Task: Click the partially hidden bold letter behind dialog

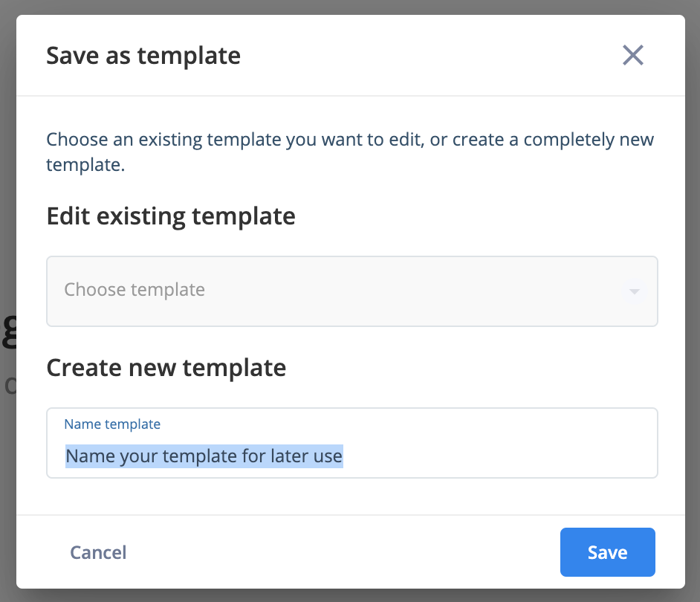Action: pos(9,331)
